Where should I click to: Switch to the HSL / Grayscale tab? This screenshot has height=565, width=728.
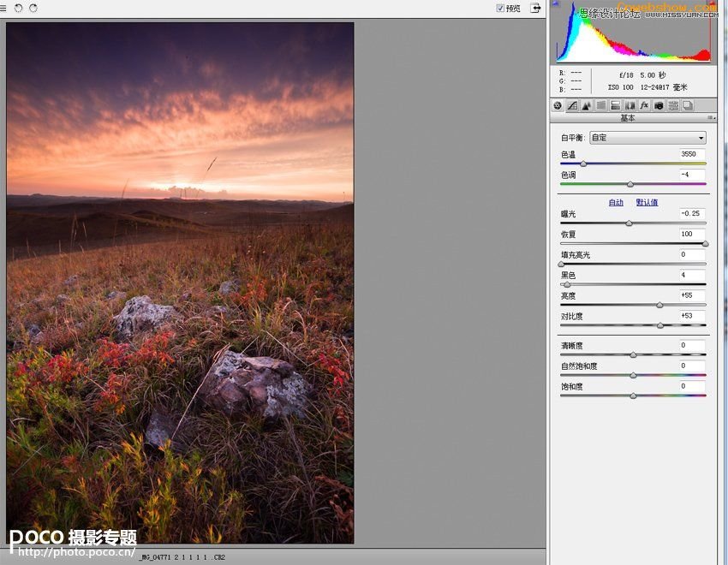point(601,106)
